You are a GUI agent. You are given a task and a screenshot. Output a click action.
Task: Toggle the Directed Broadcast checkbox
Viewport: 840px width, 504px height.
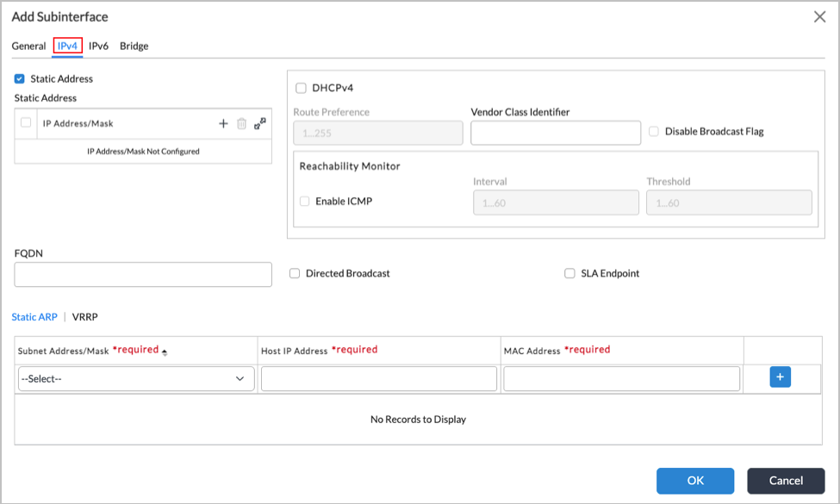[295, 273]
